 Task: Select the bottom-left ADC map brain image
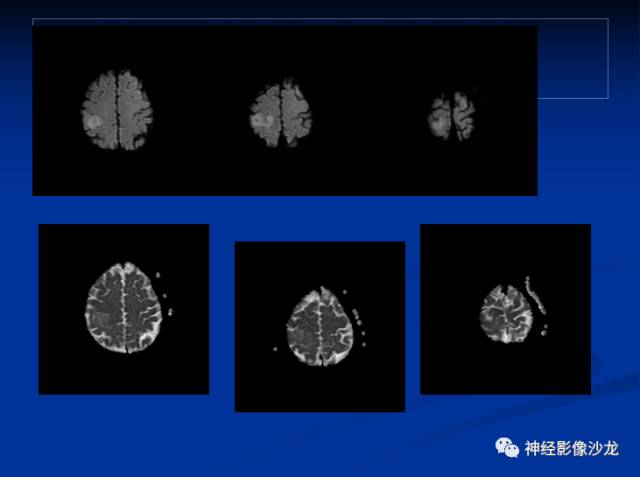(x=124, y=307)
